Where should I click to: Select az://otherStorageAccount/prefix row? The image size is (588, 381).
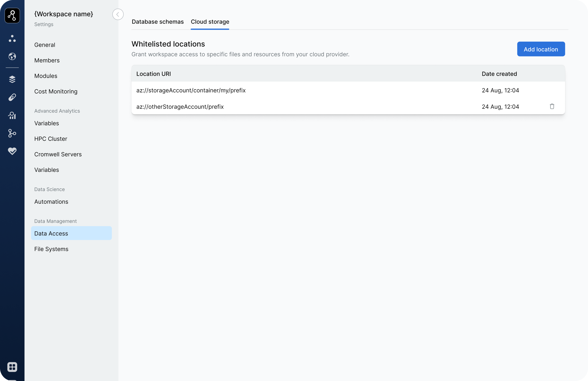click(348, 106)
